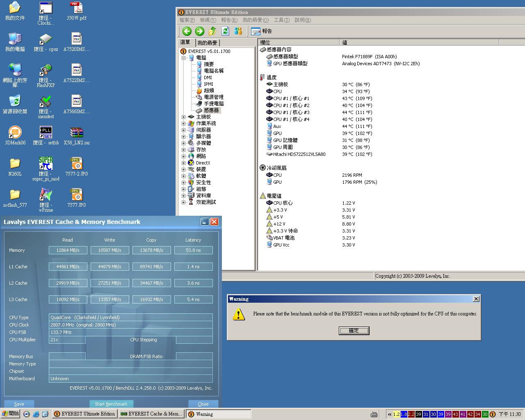Click the two-people users toolbar icon
The image size is (525, 420).
pyautogui.click(x=238, y=31)
